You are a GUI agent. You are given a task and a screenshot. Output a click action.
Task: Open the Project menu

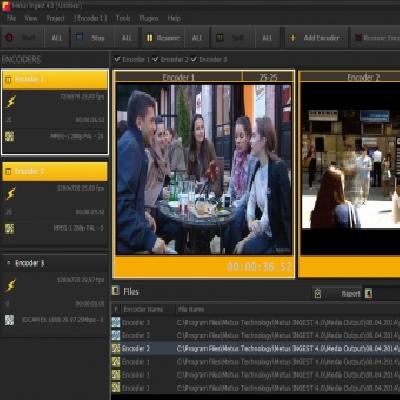[55, 18]
